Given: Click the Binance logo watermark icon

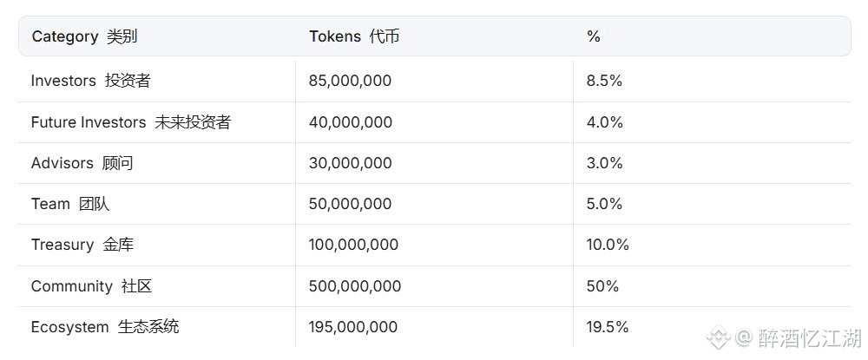Looking at the screenshot, I should (x=719, y=337).
